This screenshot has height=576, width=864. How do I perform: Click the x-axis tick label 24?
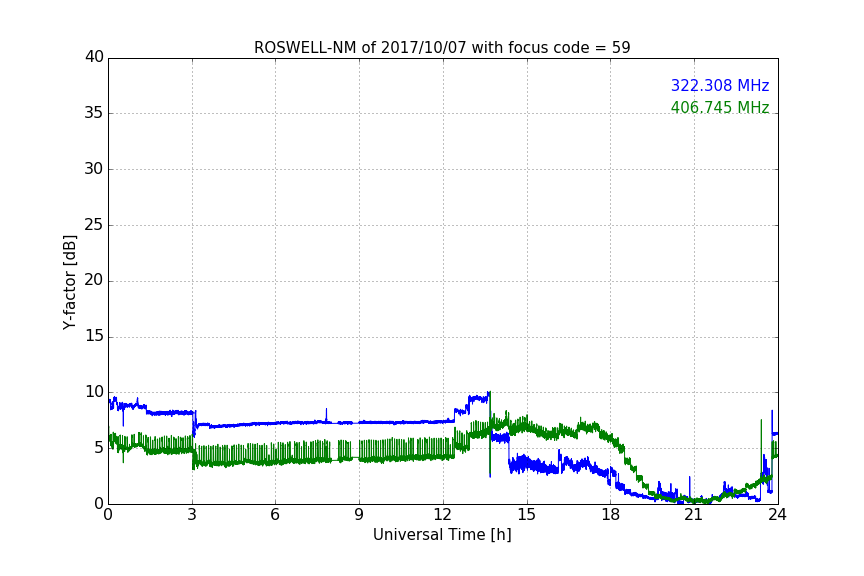777,515
